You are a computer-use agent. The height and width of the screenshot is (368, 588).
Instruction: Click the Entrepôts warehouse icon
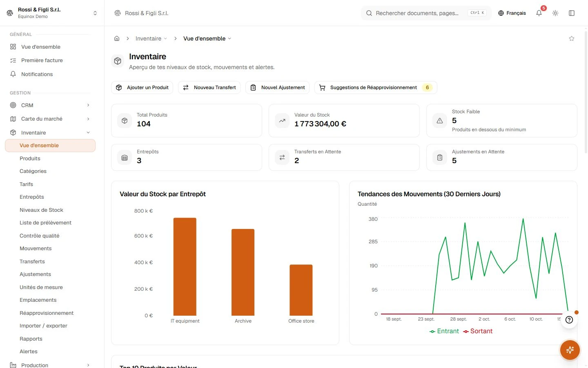[125, 157]
